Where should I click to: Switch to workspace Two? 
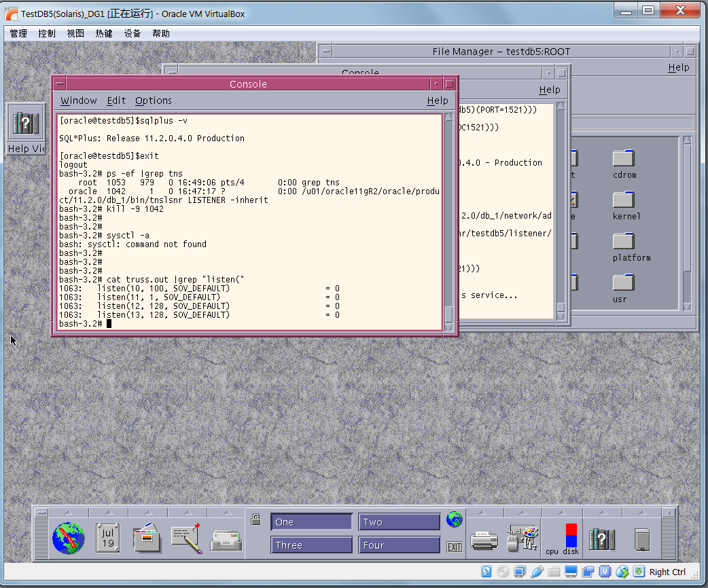399,522
